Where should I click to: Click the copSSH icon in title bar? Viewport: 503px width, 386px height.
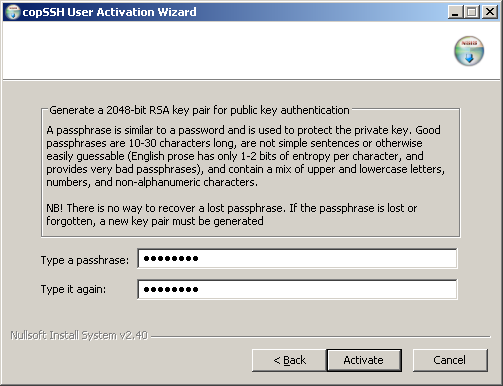pyautogui.click(x=13, y=12)
